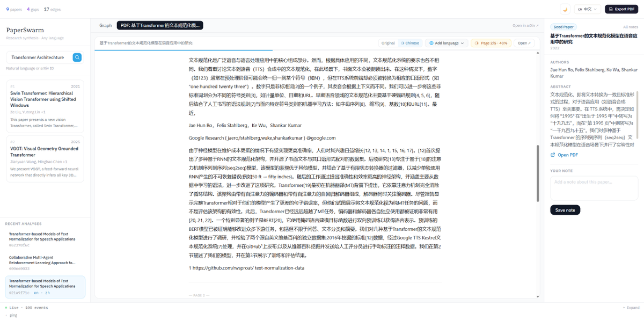Image resolution: width=644 pixels, height=320 pixels.
Task: Select recent analysis #21a9f71c en · zh
Action: (x=45, y=286)
